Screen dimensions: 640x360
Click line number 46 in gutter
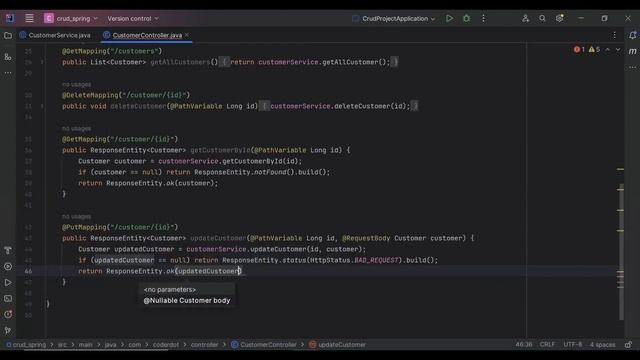[x=28, y=271]
